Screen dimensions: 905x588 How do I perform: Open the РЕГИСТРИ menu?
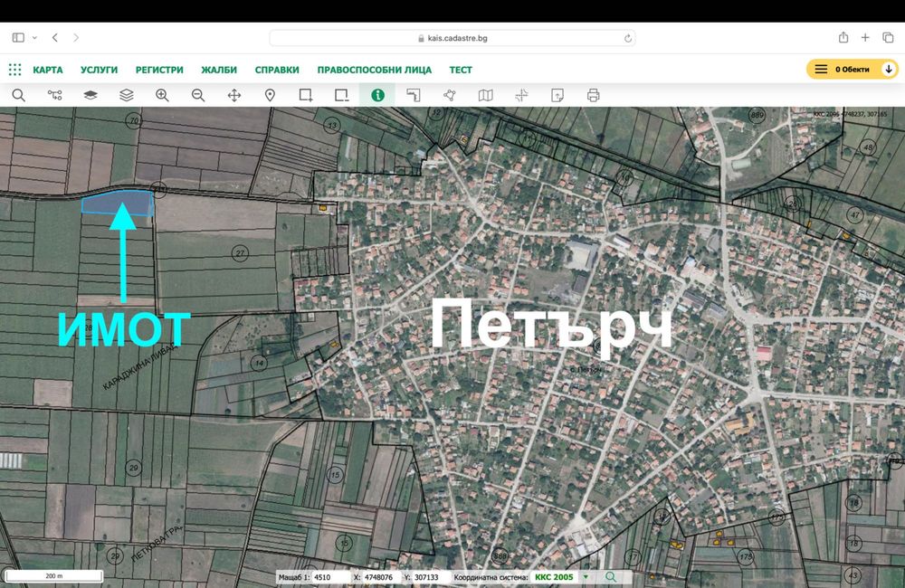point(159,70)
